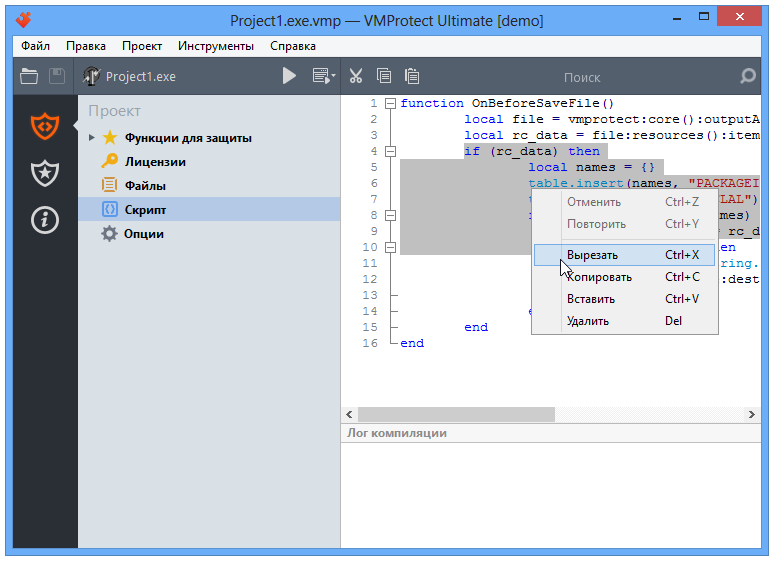Collapse the fold marker at line 4
The height and width of the screenshot is (561, 774).
[390, 151]
